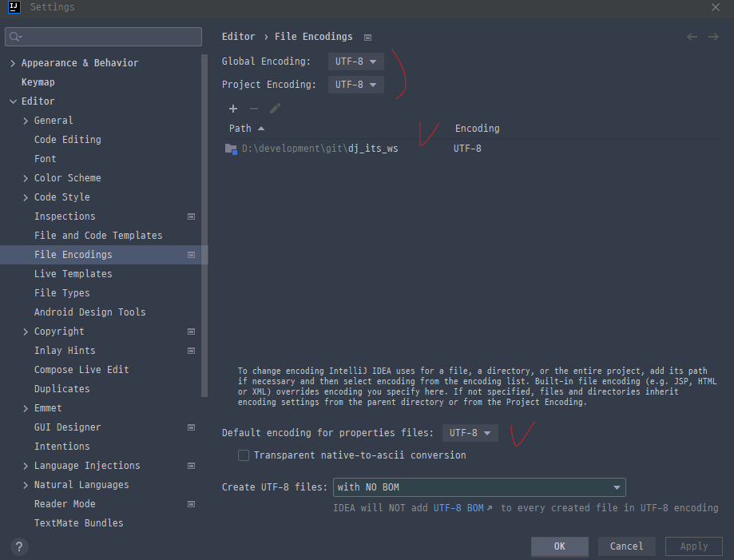Open the properties files encoding dropdown
734x560 pixels.
coord(470,433)
